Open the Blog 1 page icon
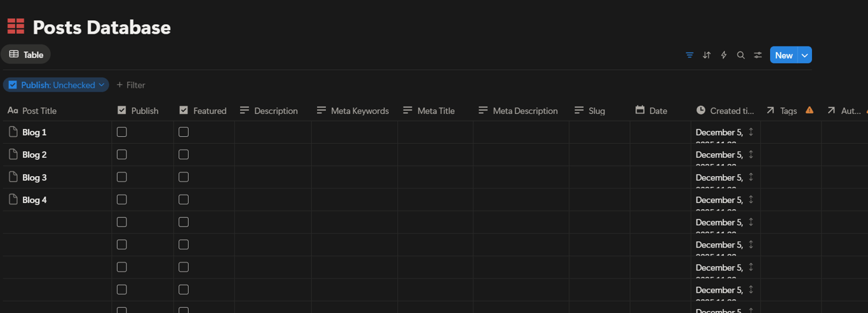The width and height of the screenshot is (868, 313). pyautogui.click(x=13, y=132)
